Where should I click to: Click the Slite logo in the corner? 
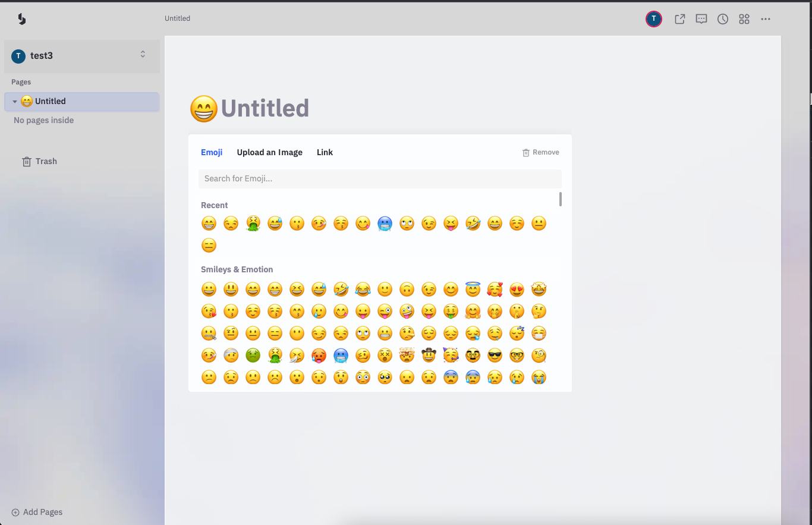(x=21, y=18)
